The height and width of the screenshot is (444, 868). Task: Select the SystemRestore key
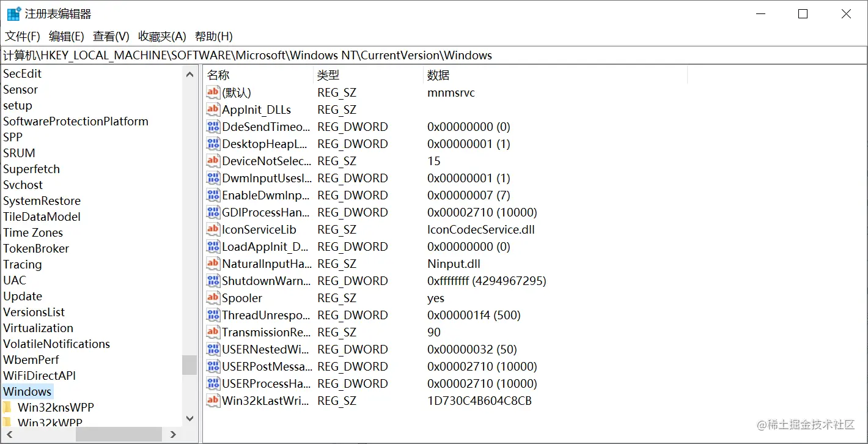coord(42,201)
